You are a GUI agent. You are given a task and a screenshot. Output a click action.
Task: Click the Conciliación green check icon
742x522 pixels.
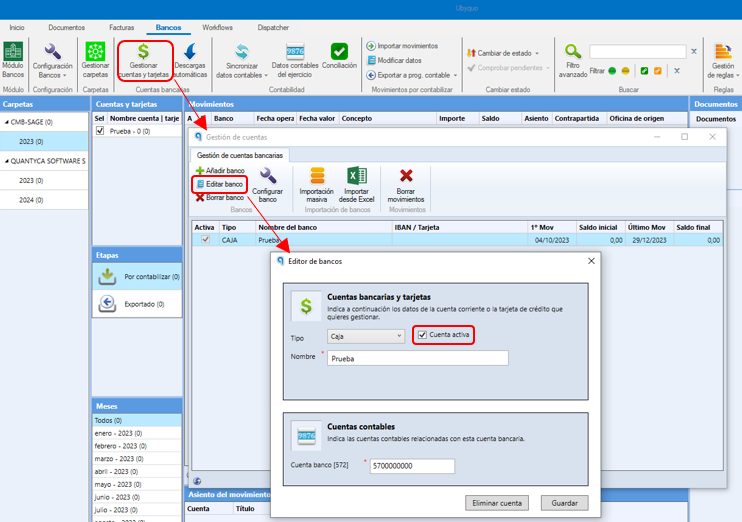point(339,51)
